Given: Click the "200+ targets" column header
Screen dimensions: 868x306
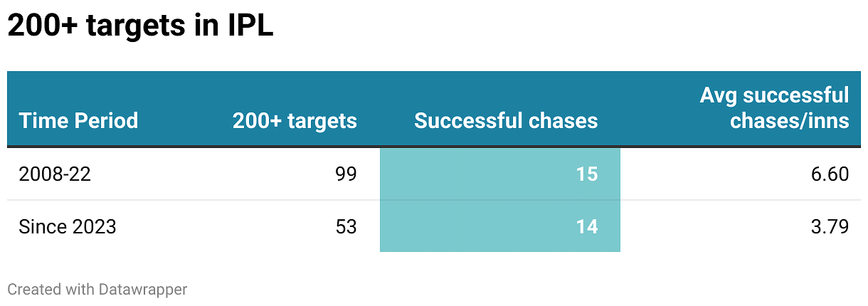Looking at the screenshot, I should pyautogui.click(x=295, y=121).
